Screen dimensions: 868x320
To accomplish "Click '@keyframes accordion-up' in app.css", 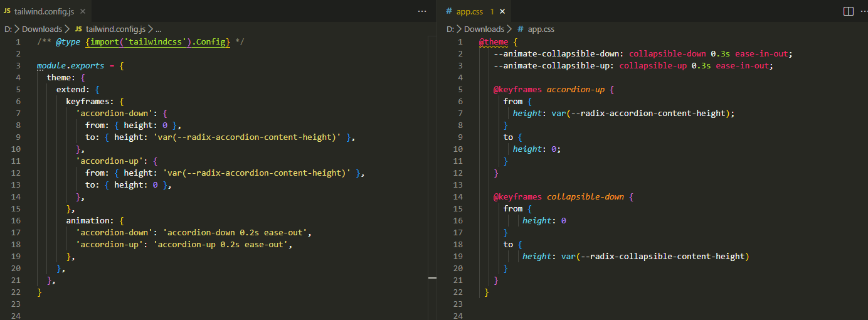I will coord(549,89).
